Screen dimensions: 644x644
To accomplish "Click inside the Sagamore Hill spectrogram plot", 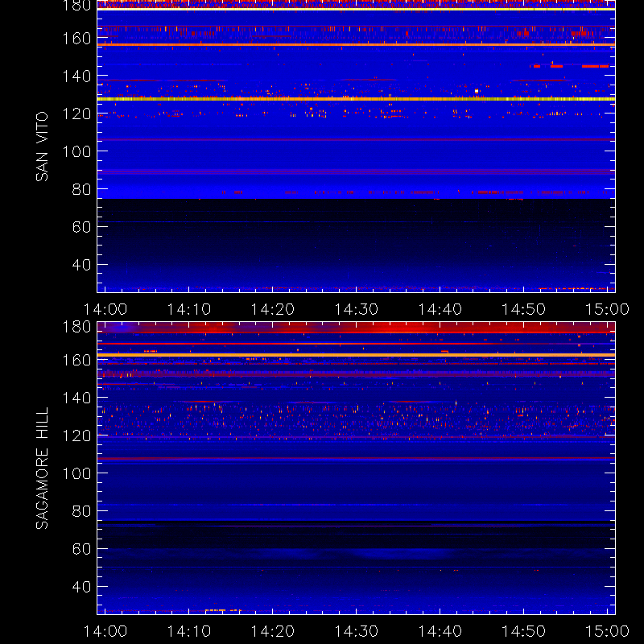I will (356, 469).
